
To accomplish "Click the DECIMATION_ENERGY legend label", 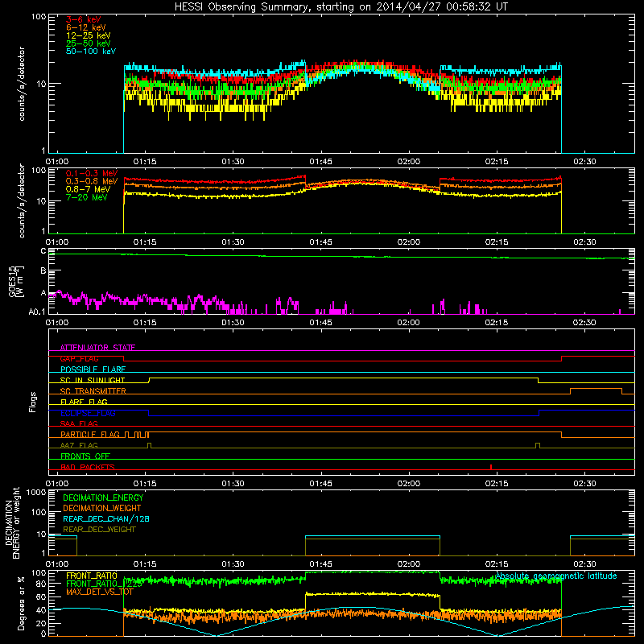I will (x=103, y=497).
